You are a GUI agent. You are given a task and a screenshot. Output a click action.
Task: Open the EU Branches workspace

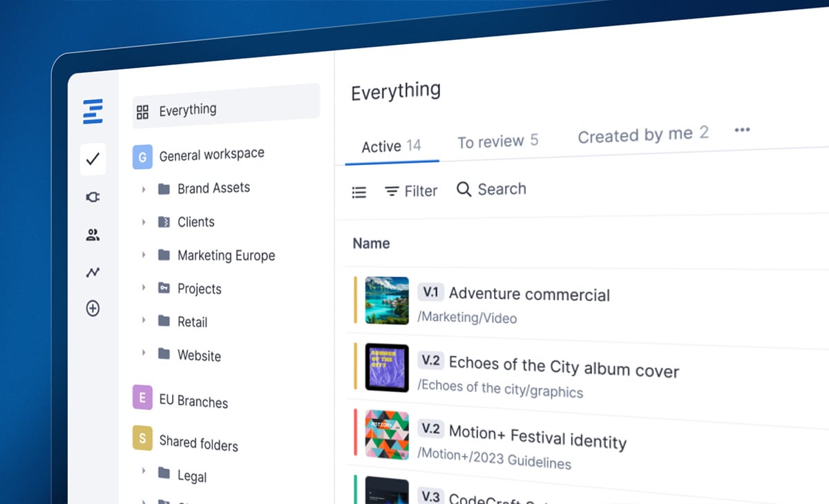193,401
